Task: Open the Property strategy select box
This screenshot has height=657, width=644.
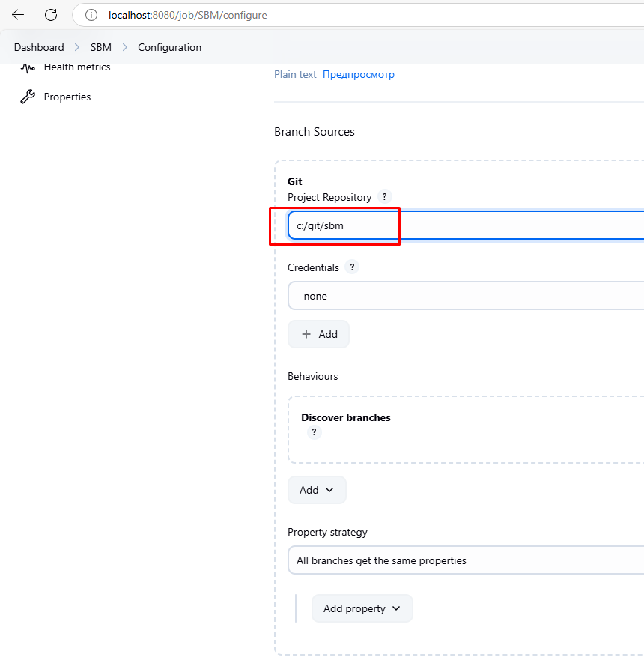Action: pos(464,560)
